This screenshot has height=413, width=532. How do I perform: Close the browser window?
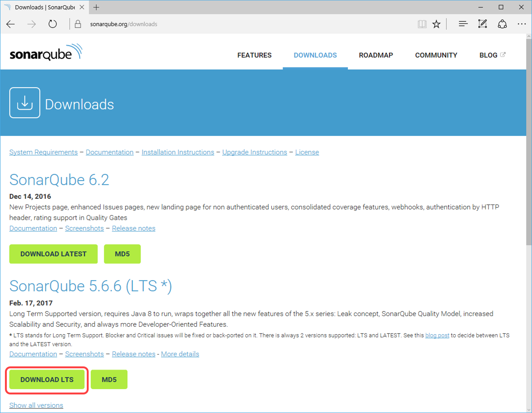(x=521, y=7)
